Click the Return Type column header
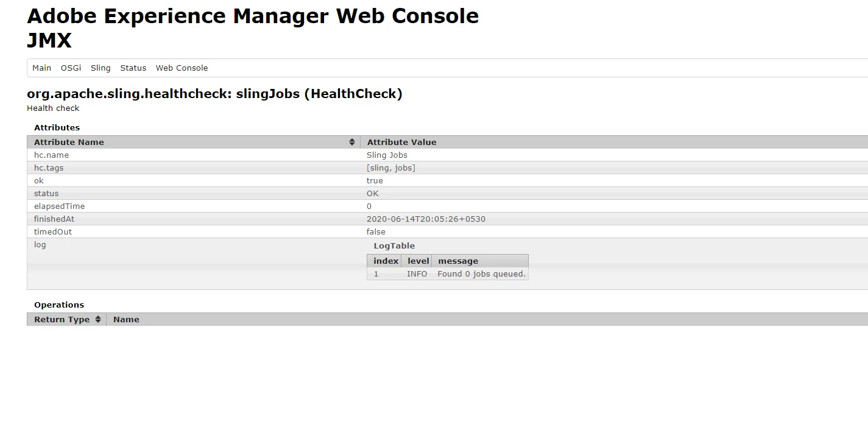Image resolution: width=868 pixels, height=441 pixels. (x=66, y=319)
